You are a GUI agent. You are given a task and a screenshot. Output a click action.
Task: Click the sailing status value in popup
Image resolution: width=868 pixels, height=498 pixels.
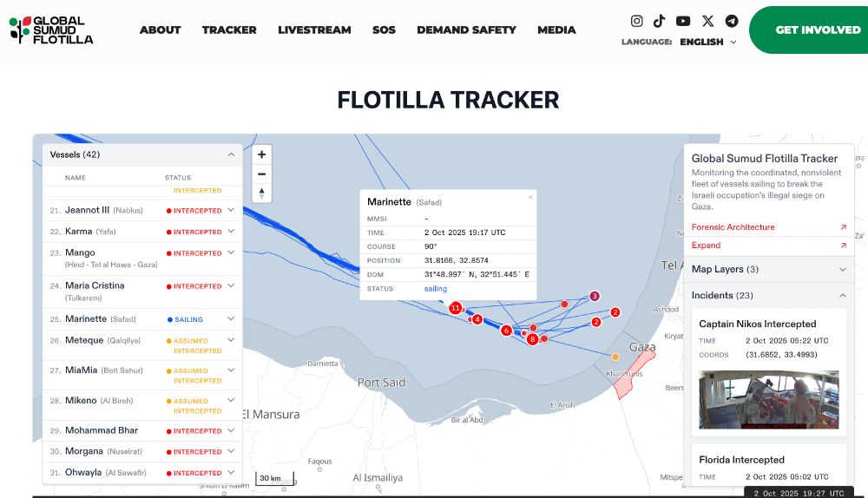point(436,289)
